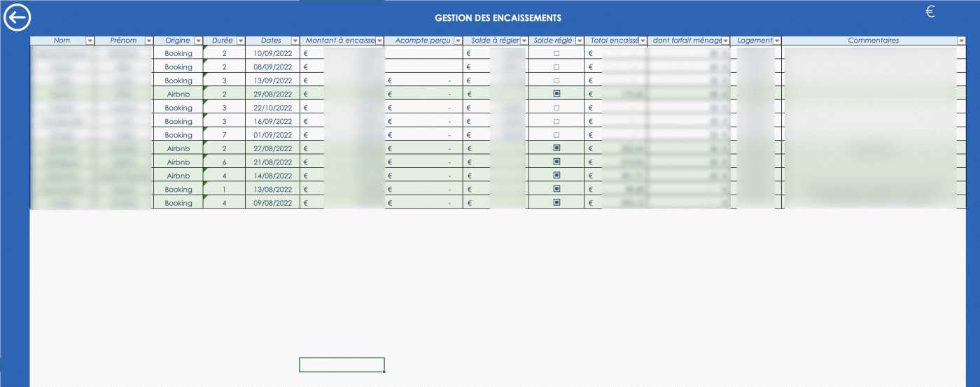
Task: Select the date cell 29/08/2022
Action: 273,94
